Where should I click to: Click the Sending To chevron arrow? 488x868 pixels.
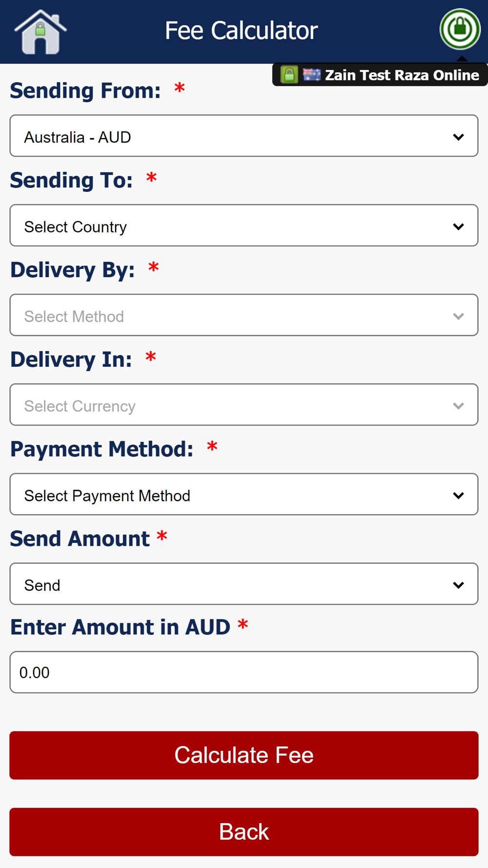458,227
